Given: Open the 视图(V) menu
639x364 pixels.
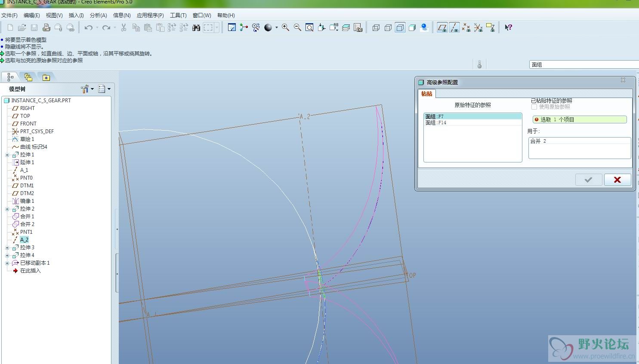Looking at the screenshot, I should tap(54, 15).
